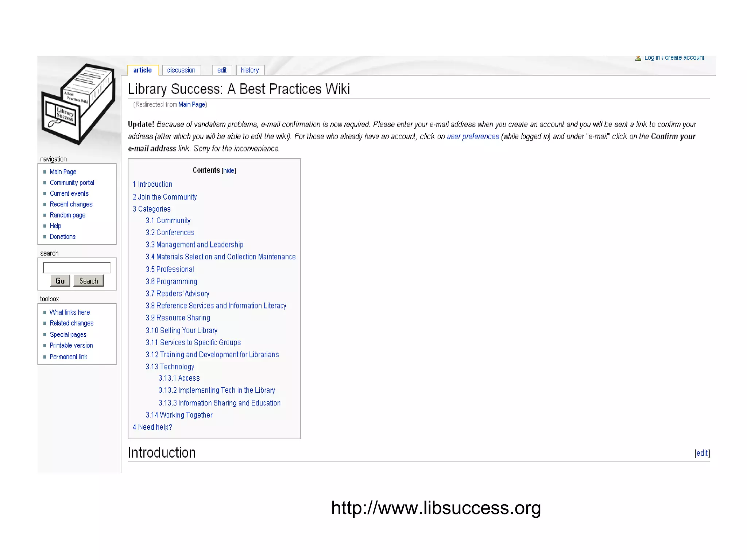Click the user icon beside Log in
This screenshot has width=747, height=560.
638,58
